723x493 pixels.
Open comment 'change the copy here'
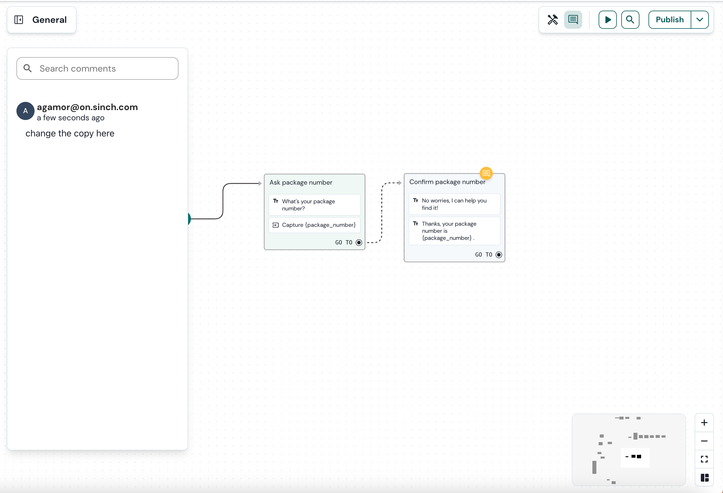click(70, 133)
